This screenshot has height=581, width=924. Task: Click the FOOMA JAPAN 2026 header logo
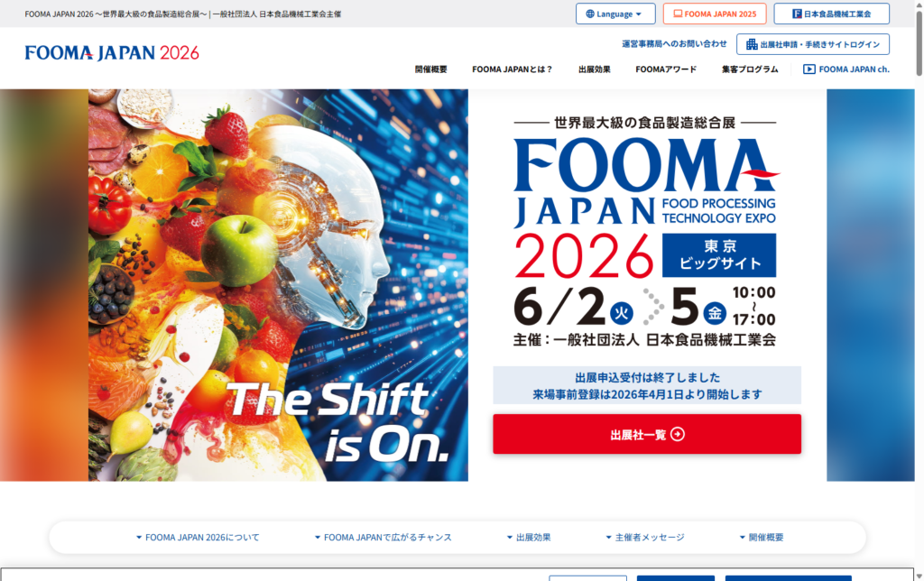[x=112, y=53]
